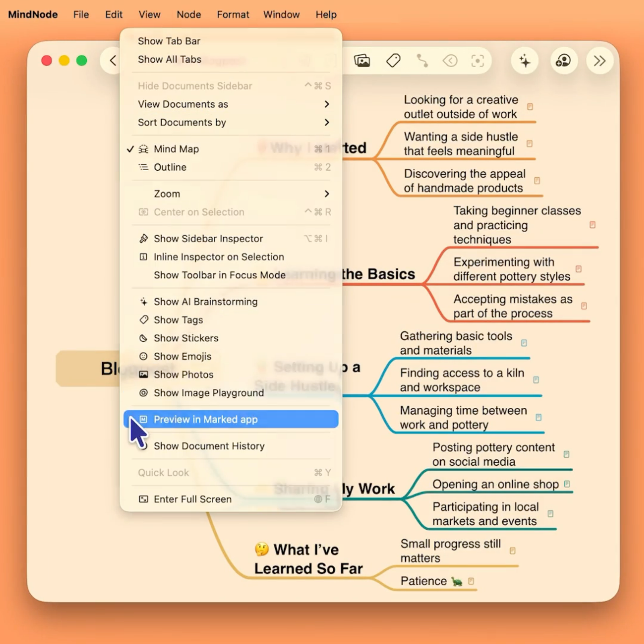Select 'Experimenting with different pottery styles' node
Screen dimensions: 644x644
point(512,269)
